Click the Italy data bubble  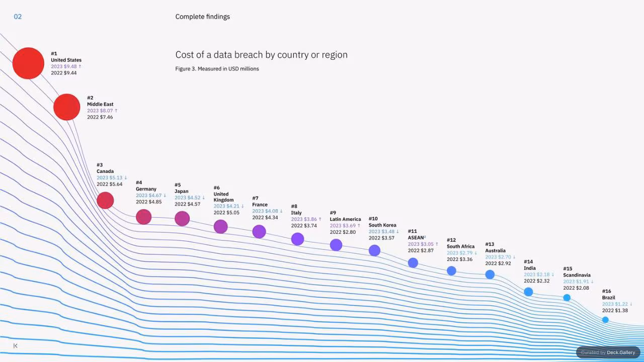pyautogui.click(x=297, y=239)
